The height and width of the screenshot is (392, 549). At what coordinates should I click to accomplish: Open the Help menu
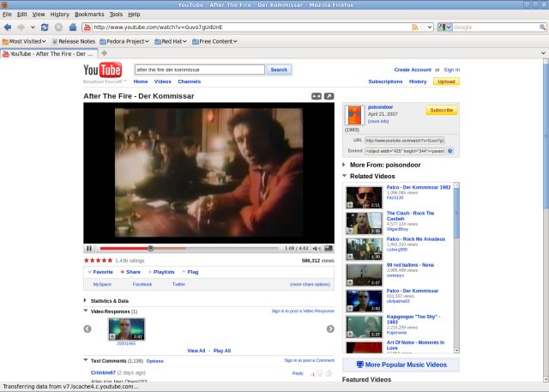click(134, 15)
